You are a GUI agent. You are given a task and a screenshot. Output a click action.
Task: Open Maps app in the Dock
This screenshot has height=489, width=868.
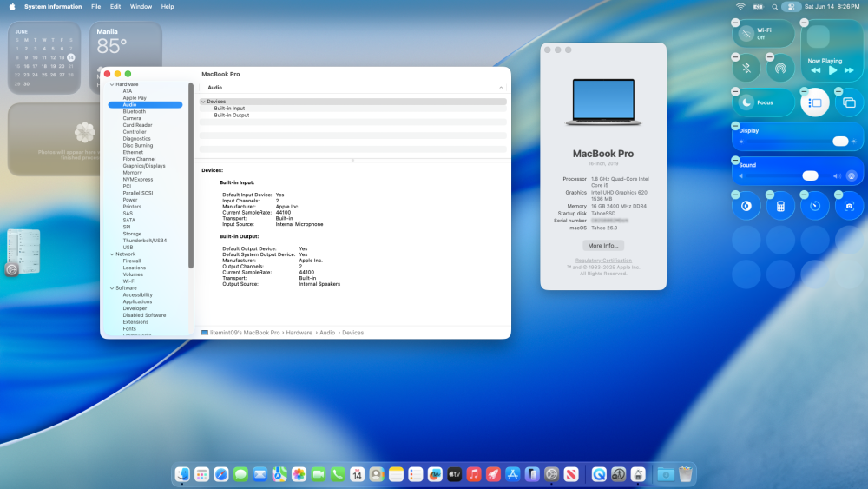tap(279, 474)
